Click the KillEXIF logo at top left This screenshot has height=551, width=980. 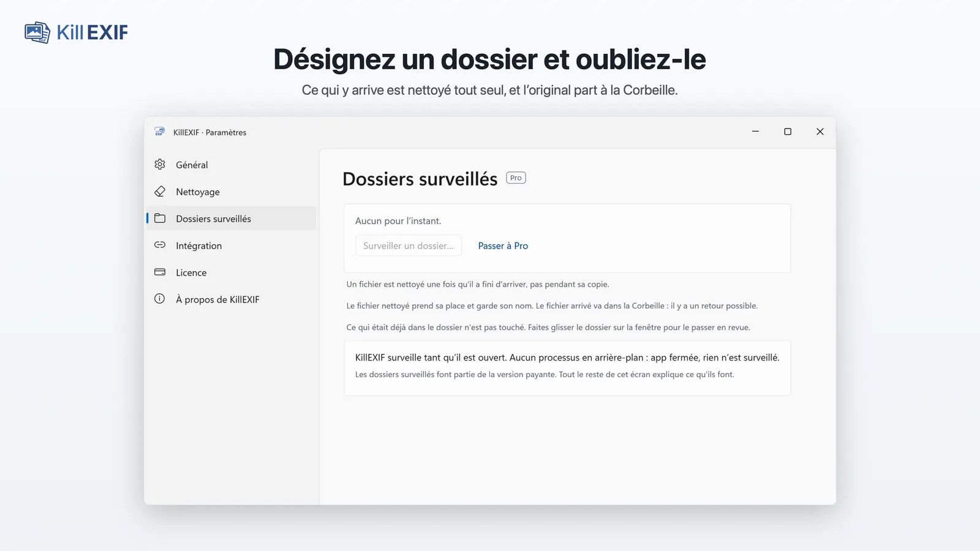click(x=77, y=32)
